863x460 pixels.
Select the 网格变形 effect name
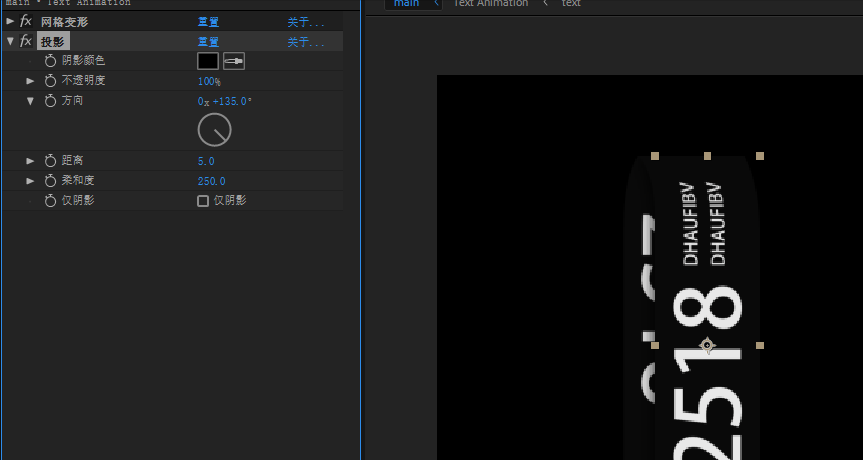pyautogui.click(x=64, y=22)
